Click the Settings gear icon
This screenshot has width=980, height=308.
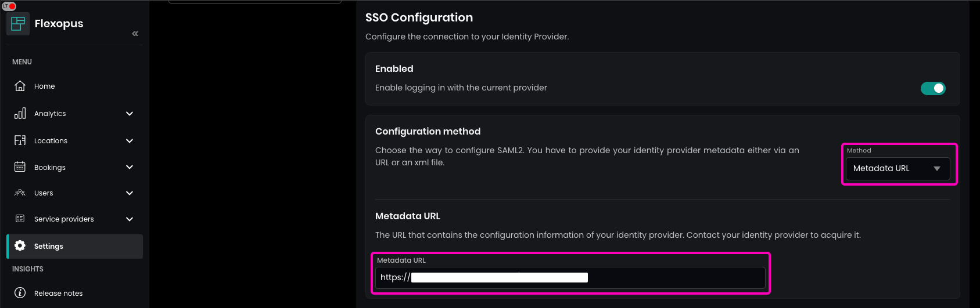point(20,246)
